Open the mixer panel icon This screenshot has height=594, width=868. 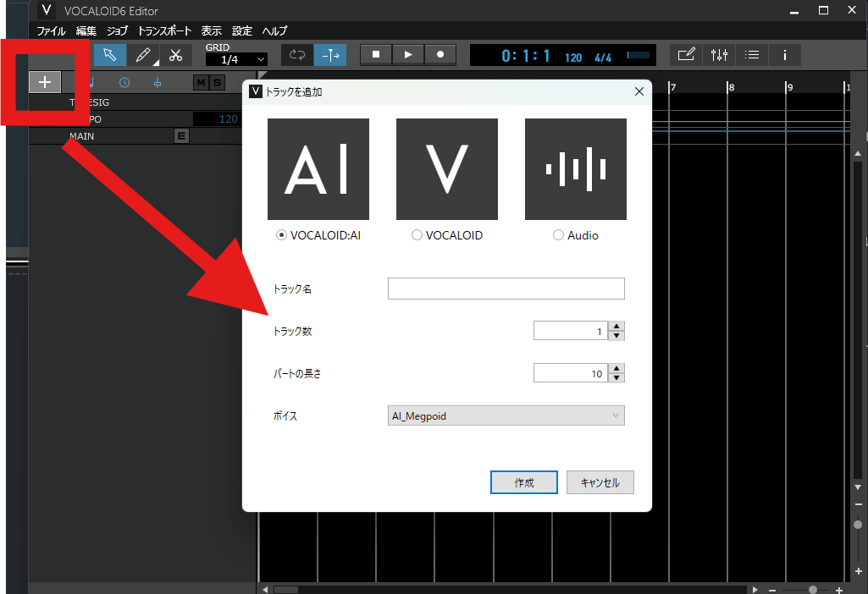coord(719,55)
